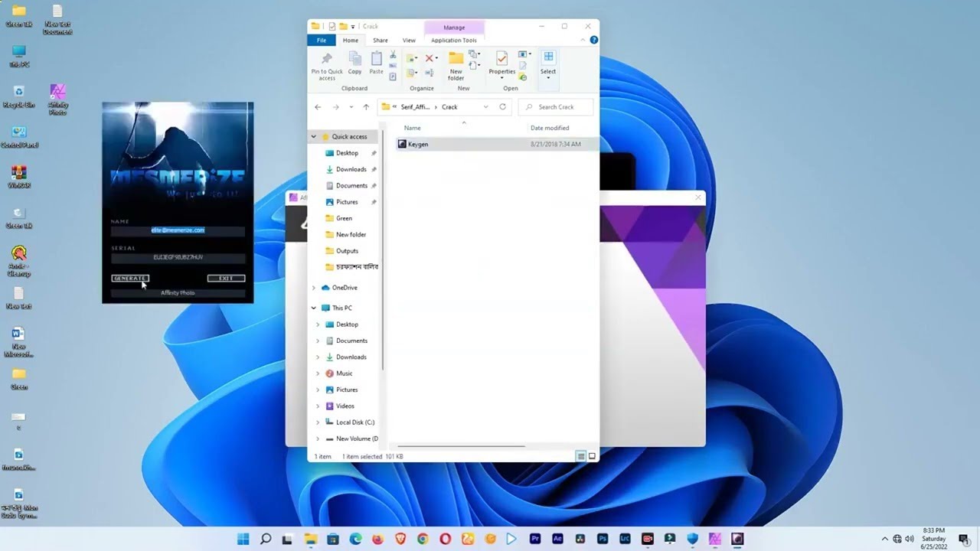This screenshot has height=551, width=980.
Task: Click the Cut scissors icon in ribbon
Action: (393, 55)
